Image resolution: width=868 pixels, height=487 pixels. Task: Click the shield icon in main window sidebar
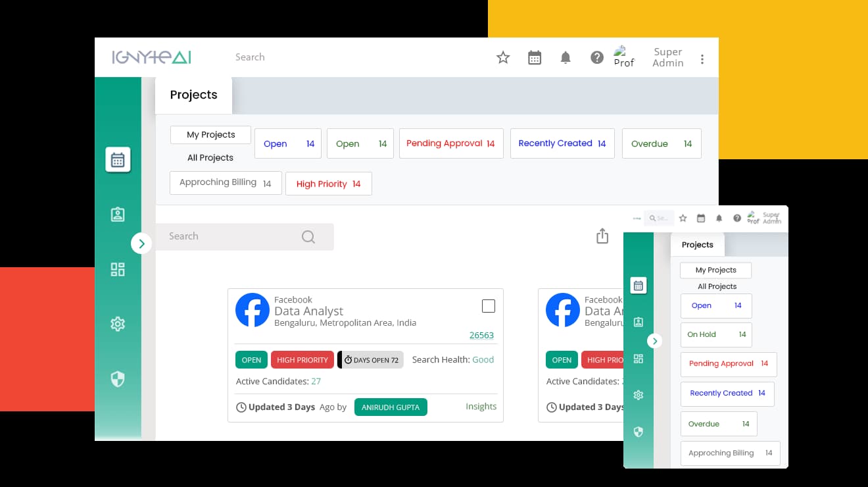pos(118,378)
